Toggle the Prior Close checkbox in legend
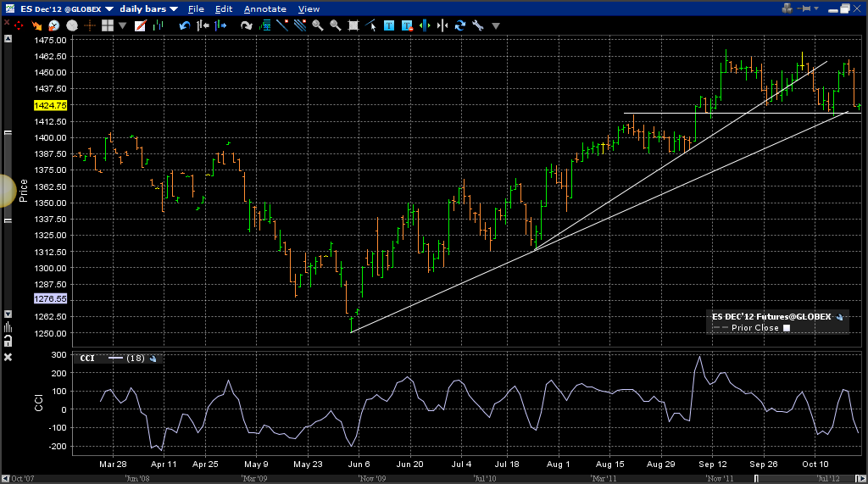868x484 pixels. tap(787, 328)
